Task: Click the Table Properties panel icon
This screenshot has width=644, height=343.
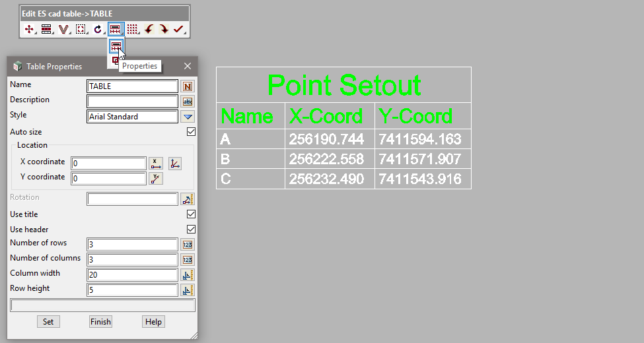Action: click(x=17, y=66)
